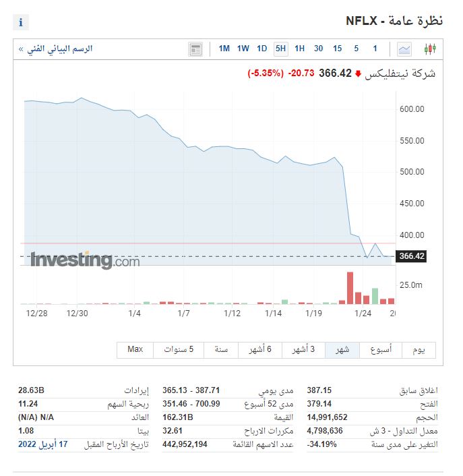Select the 5H interval
Image resolution: width=463 pixels, height=476 pixels.
(x=280, y=49)
